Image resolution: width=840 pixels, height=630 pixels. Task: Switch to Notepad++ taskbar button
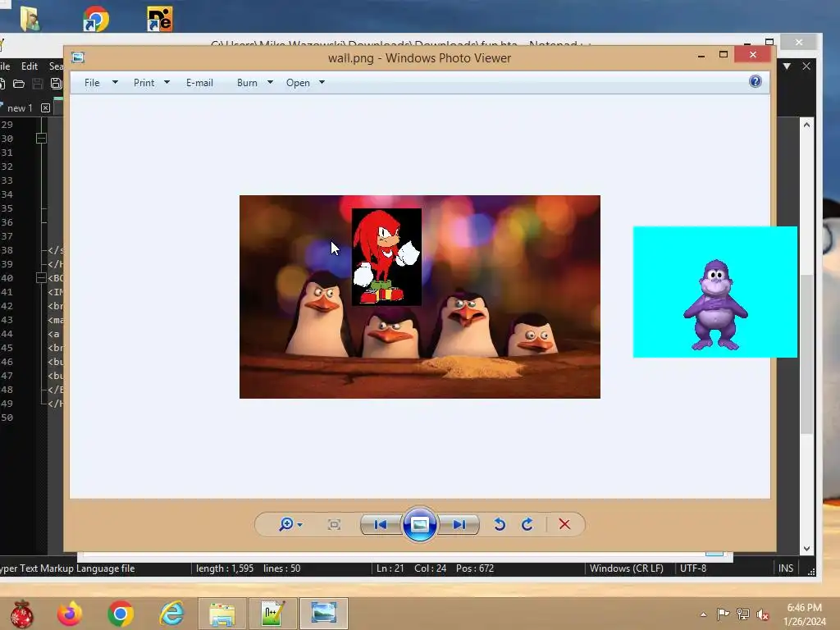coord(272,614)
